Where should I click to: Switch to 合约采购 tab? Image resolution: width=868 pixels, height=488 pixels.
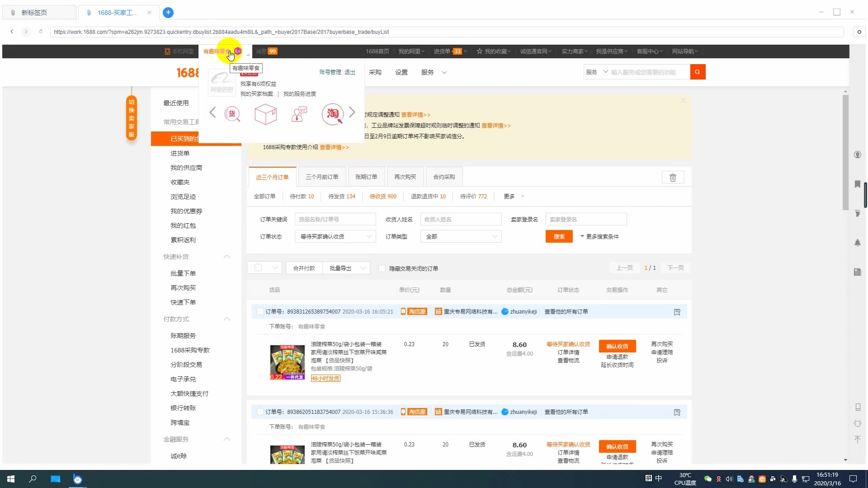[x=444, y=177]
